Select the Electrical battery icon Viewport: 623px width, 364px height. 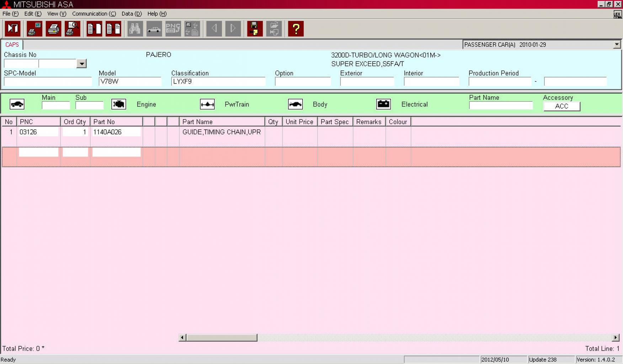tap(383, 104)
